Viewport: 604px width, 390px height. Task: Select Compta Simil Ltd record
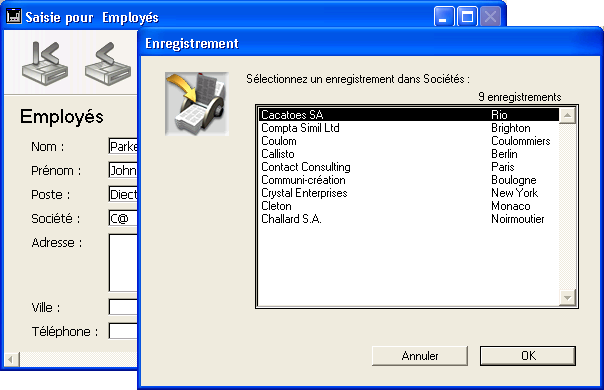pyautogui.click(x=408, y=128)
